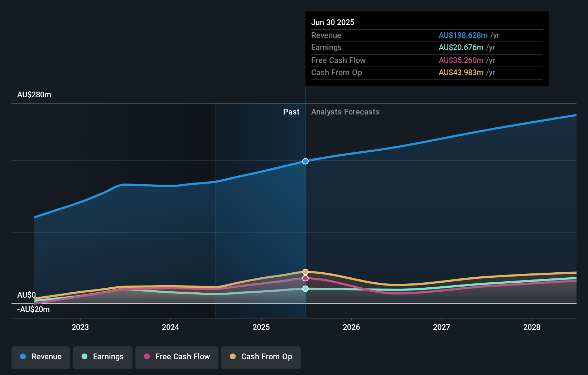
Task: Click the Jun 30 2025 tooltip header
Action: 333,22
